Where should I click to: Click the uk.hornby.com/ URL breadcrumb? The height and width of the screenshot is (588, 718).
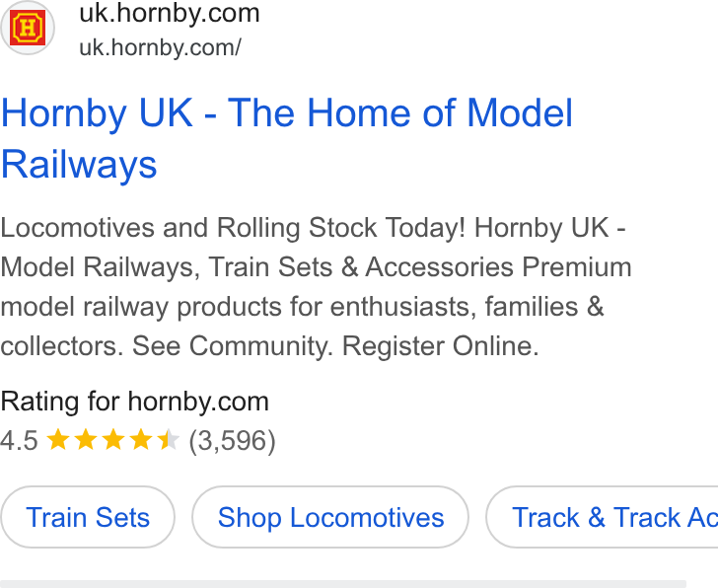(x=160, y=47)
